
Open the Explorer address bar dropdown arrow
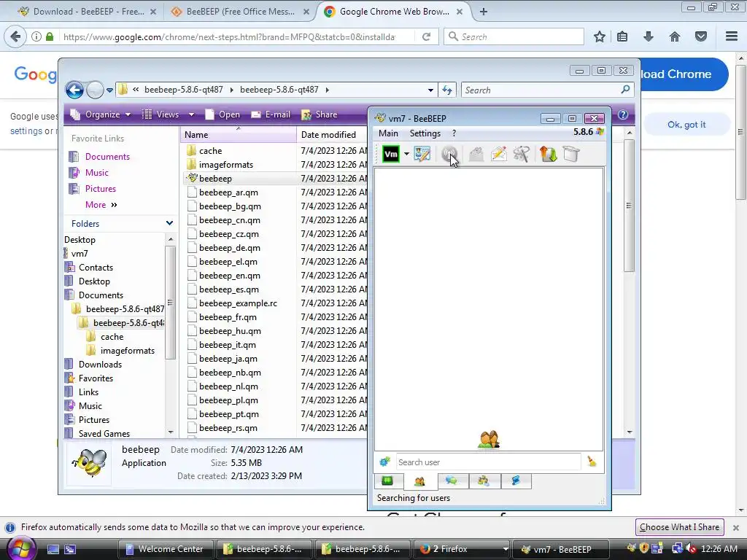tap(430, 90)
